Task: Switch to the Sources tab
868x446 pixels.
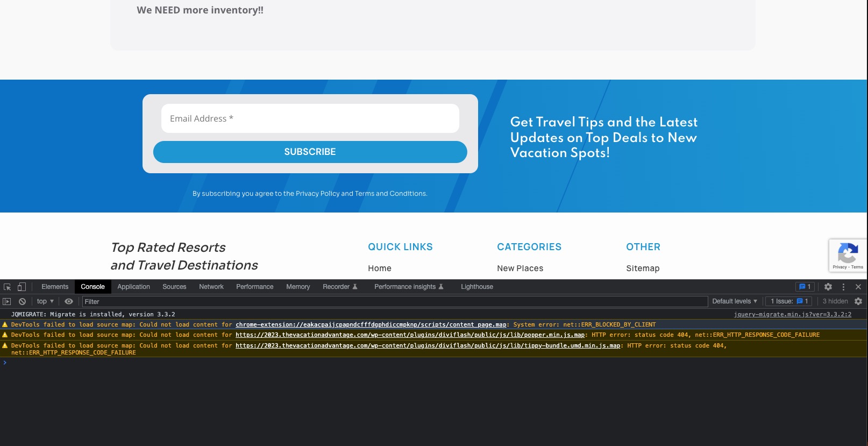Action: tap(174, 287)
